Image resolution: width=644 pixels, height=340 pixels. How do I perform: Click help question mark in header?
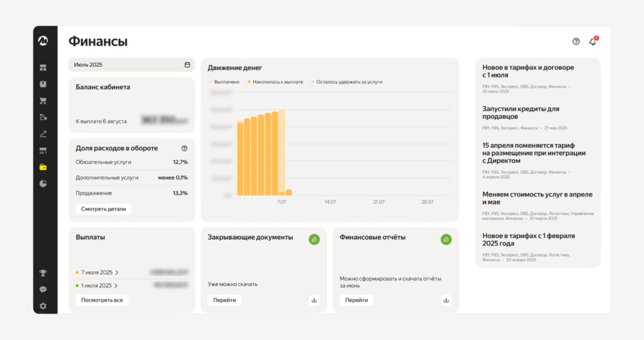(x=576, y=42)
